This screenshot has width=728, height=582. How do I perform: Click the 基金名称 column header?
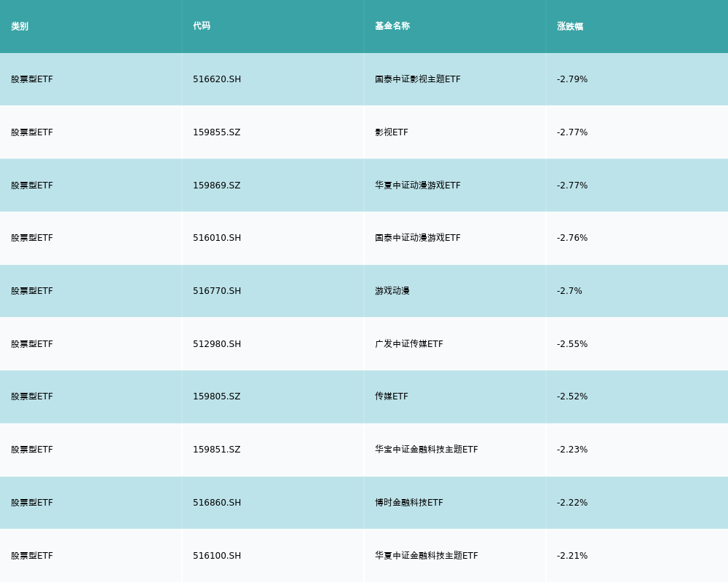[392, 26]
